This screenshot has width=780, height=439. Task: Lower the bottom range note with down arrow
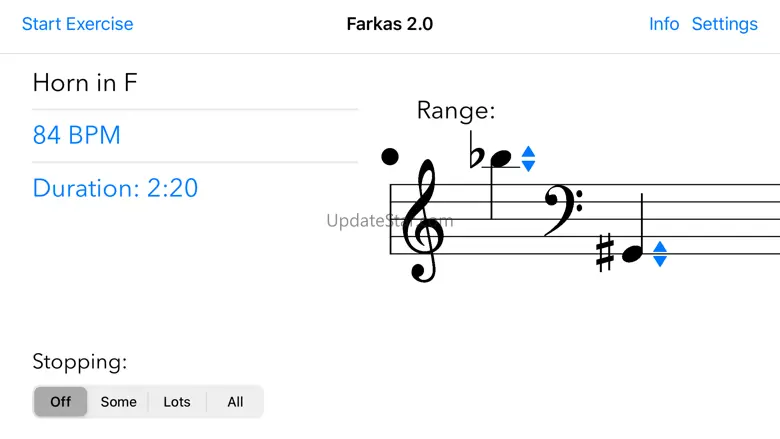659,261
